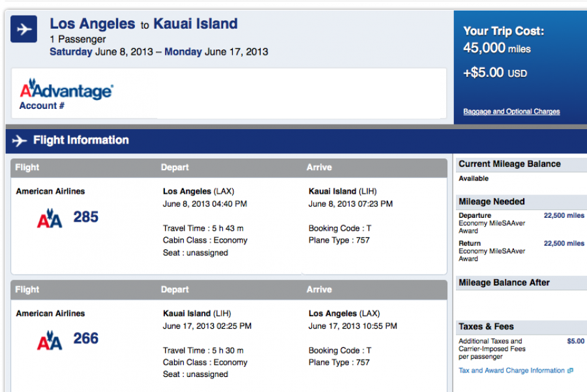Click the Mileage Needed heading
This screenshot has width=587, height=392.
pos(491,202)
